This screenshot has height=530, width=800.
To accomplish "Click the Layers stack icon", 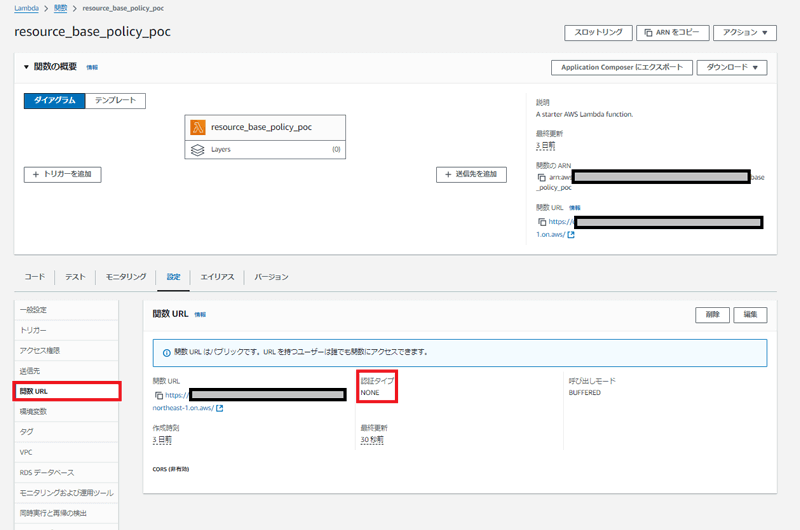I will coord(197,150).
